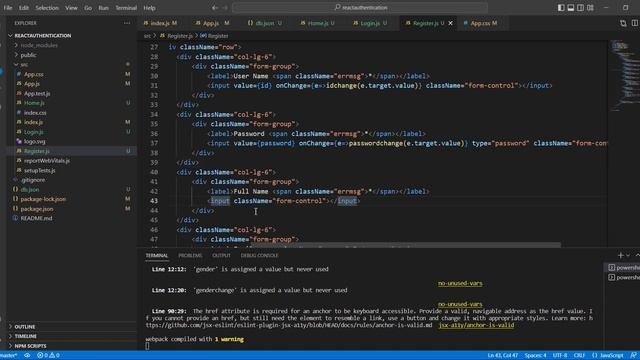
Task: Click the Spaces: 4 indentation status item
Action: coord(536,356)
